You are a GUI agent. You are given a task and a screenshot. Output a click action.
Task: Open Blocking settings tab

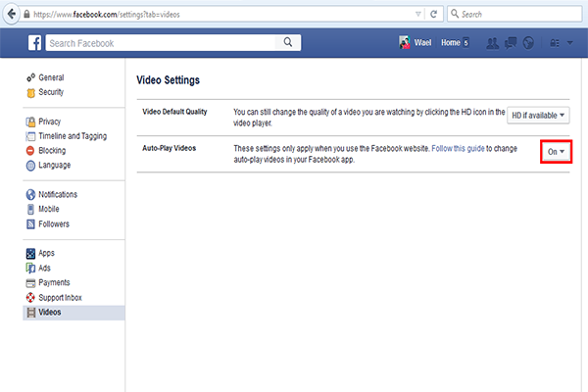[x=52, y=150]
